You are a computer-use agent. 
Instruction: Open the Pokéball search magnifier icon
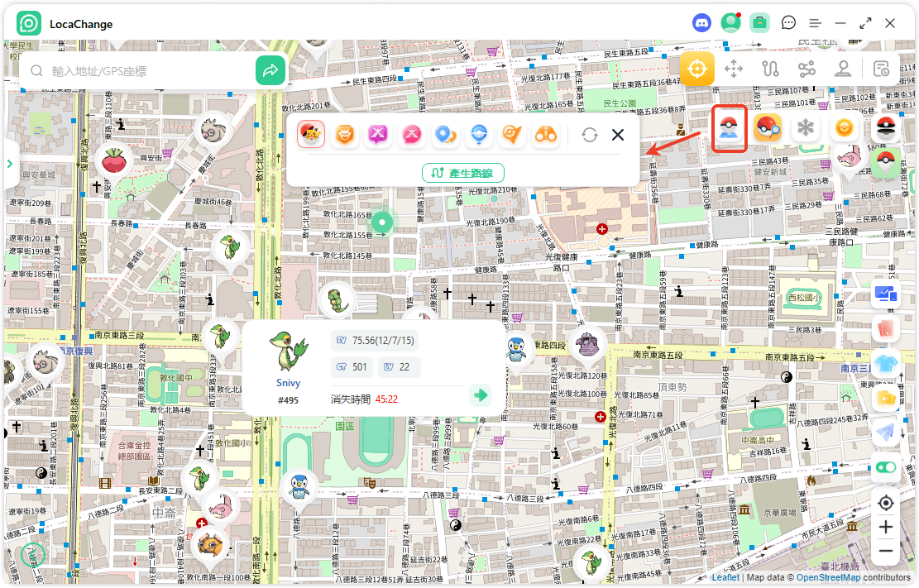point(767,128)
